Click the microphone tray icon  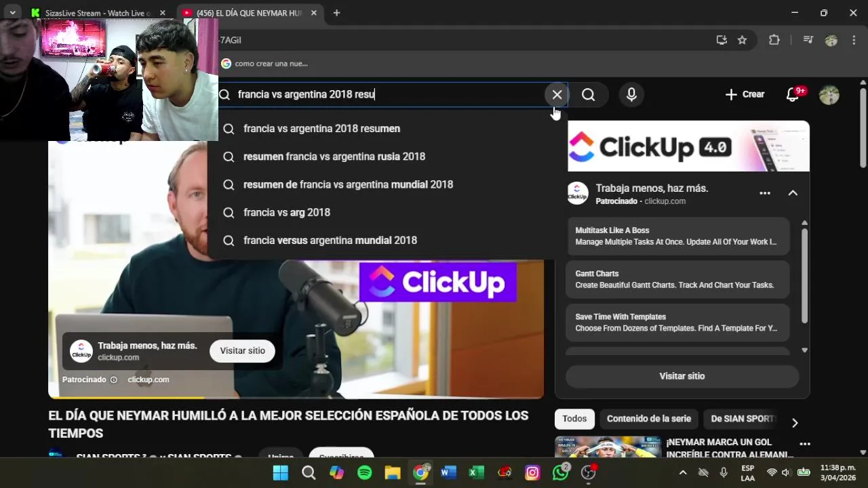click(x=724, y=473)
